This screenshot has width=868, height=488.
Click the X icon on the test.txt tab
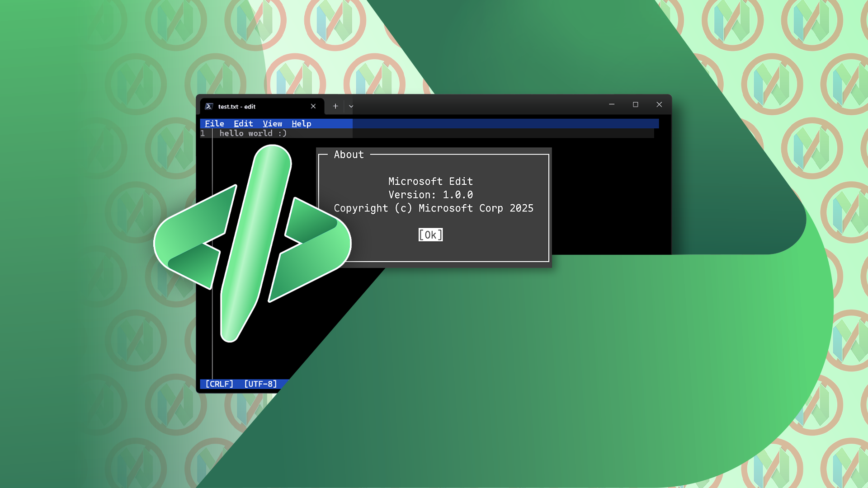(x=313, y=106)
